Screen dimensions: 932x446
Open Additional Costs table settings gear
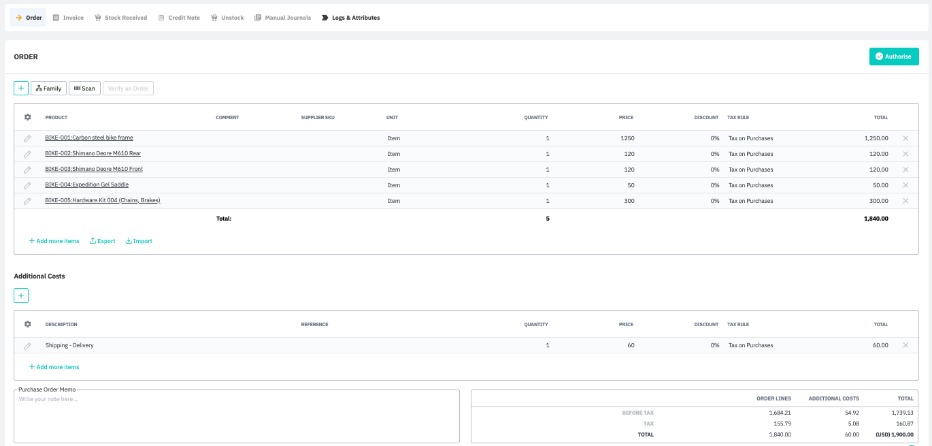coord(28,324)
